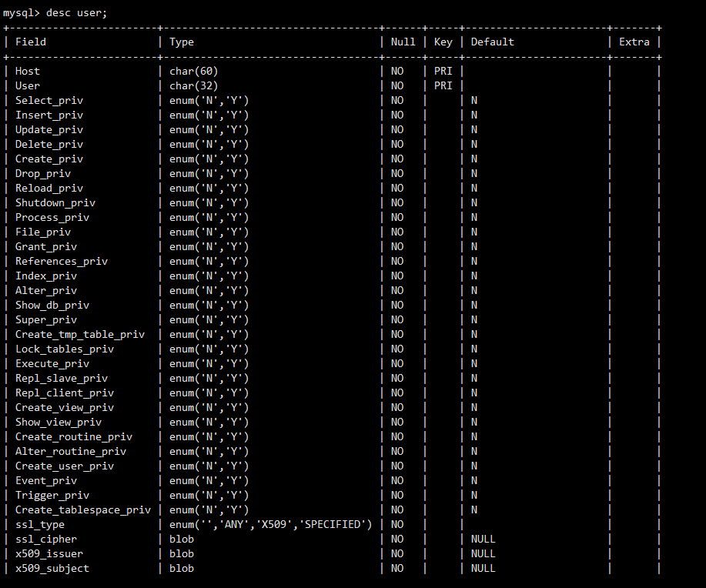Image resolution: width=706 pixels, height=588 pixels.
Task: Click the 'Create_tablespace_priv' field name
Action: (x=83, y=510)
